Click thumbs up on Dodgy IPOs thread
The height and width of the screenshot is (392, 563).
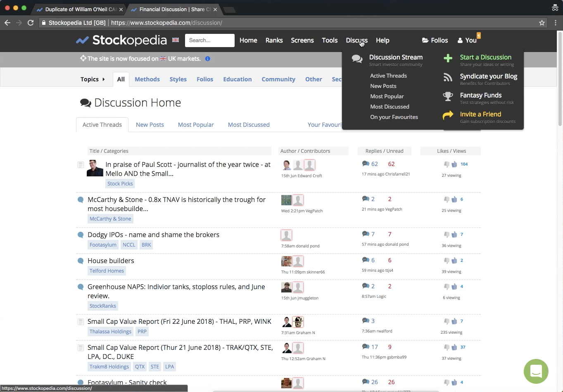tap(454, 235)
